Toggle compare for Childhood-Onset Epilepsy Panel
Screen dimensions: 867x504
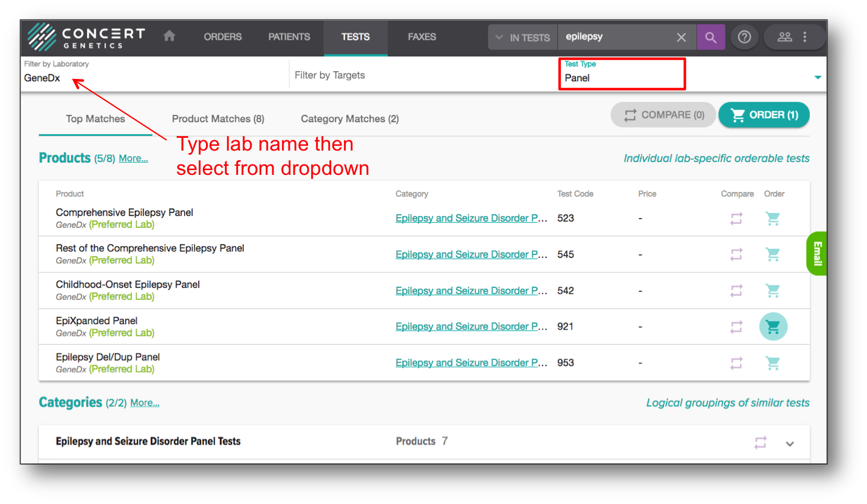click(x=736, y=291)
